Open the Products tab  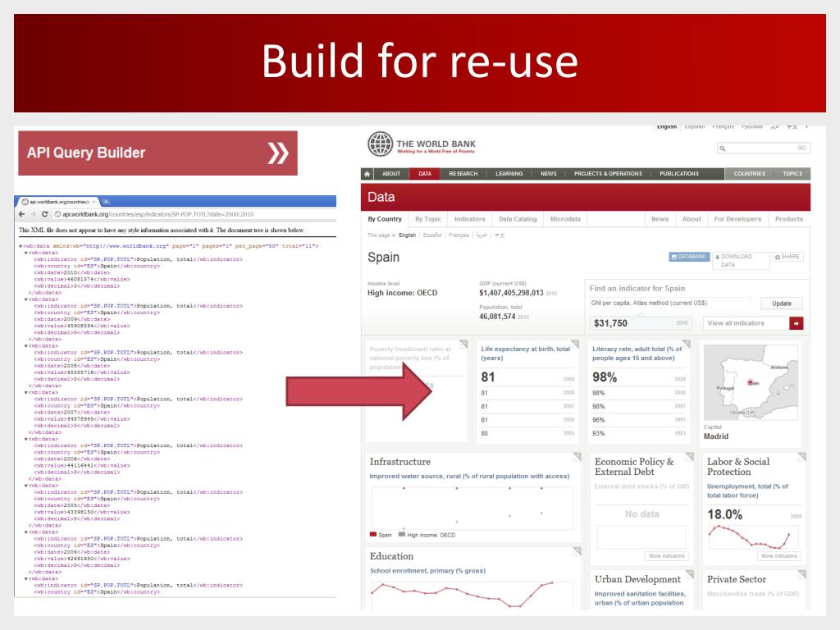pyautogui.click(x=789, y=219)
